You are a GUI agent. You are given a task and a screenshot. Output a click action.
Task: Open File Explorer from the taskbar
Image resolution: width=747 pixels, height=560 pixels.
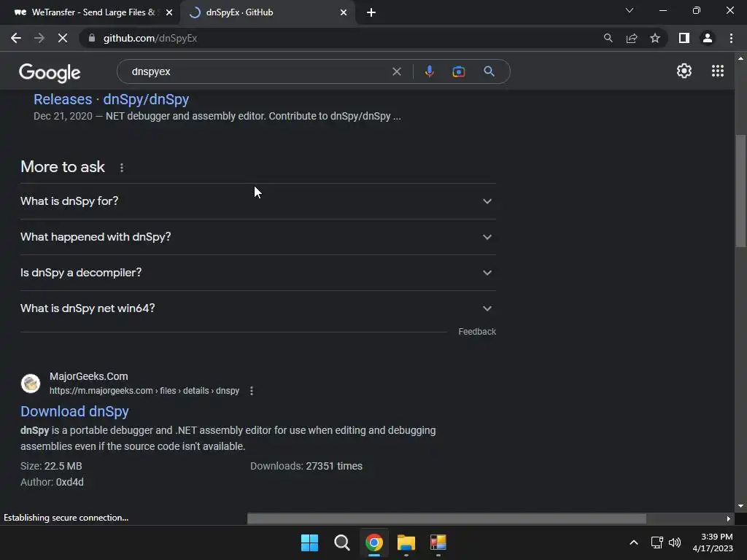click(x=406, y=542)
